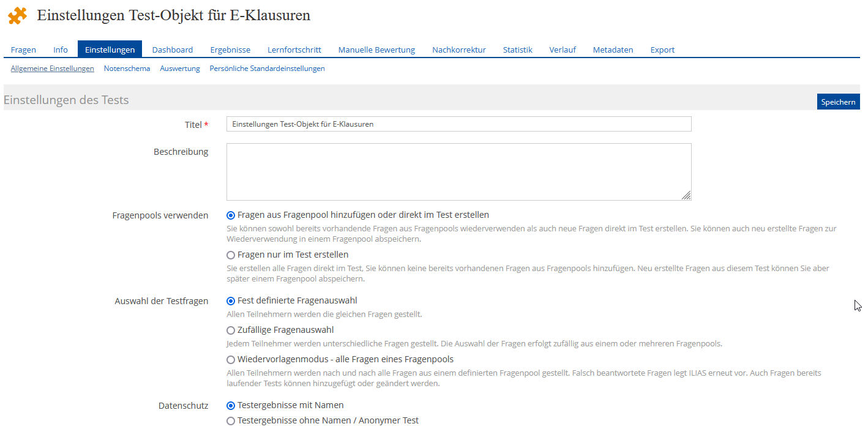Click the 'Einstellungen des Tests' section heading
The width and height of the screenshot is (868, 432).
66,100
